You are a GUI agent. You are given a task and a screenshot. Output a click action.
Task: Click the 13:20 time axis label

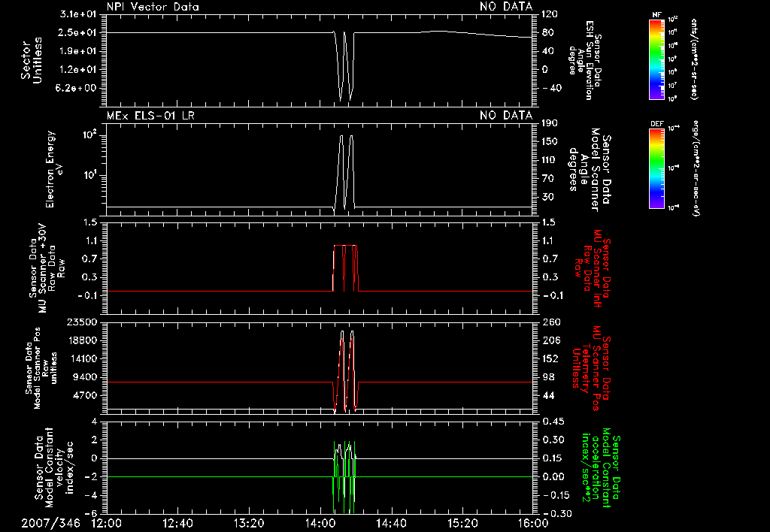click(x=249, y=523)
